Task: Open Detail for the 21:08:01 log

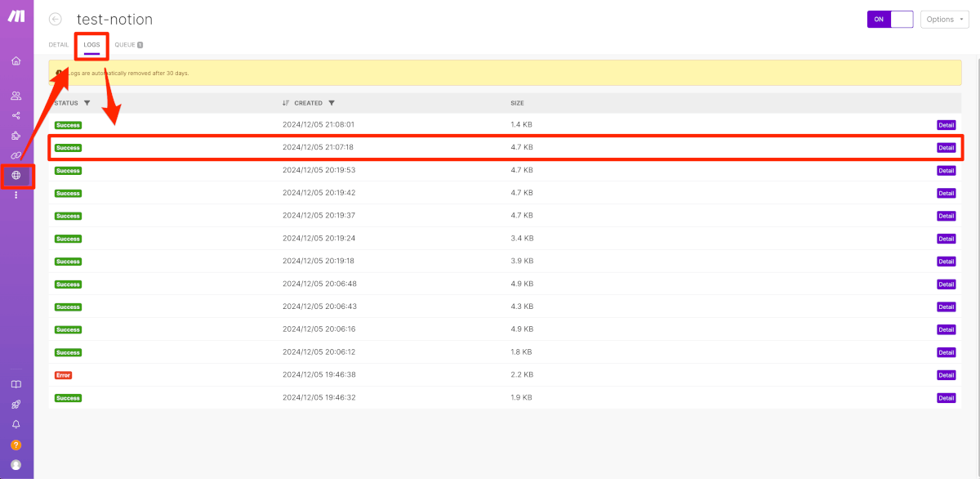Action: pyautogui.click(x=946, y=125)
